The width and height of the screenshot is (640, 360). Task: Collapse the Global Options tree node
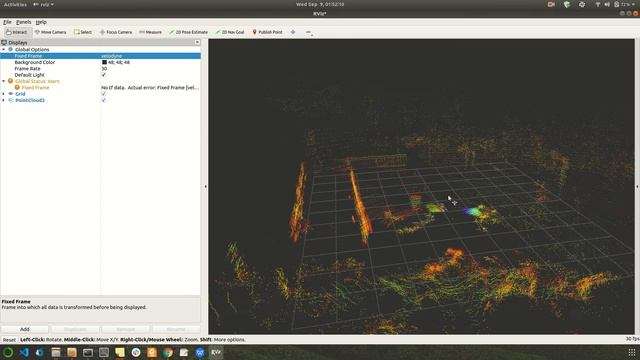4,49
